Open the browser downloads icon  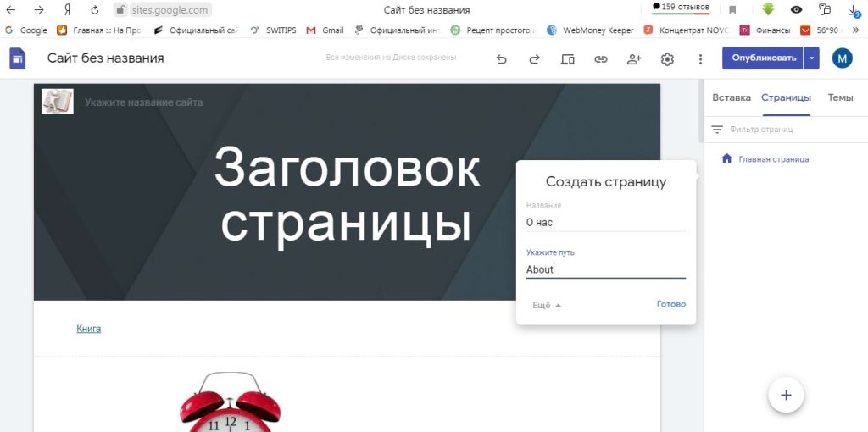[854, 9]
